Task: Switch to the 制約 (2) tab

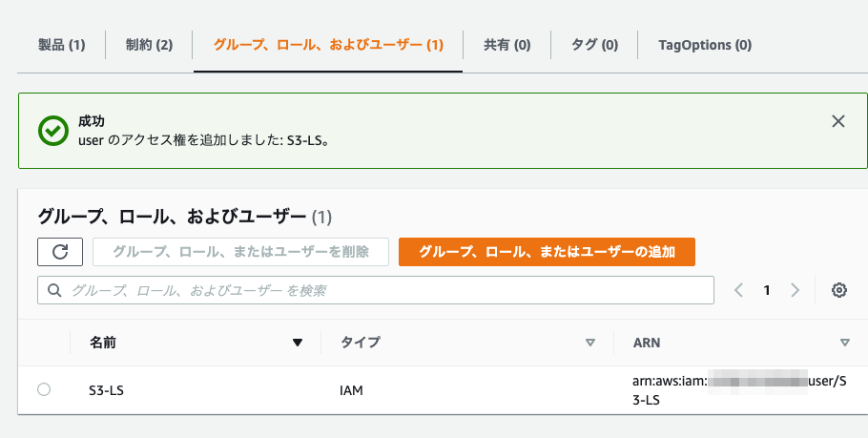Action: 149,45
